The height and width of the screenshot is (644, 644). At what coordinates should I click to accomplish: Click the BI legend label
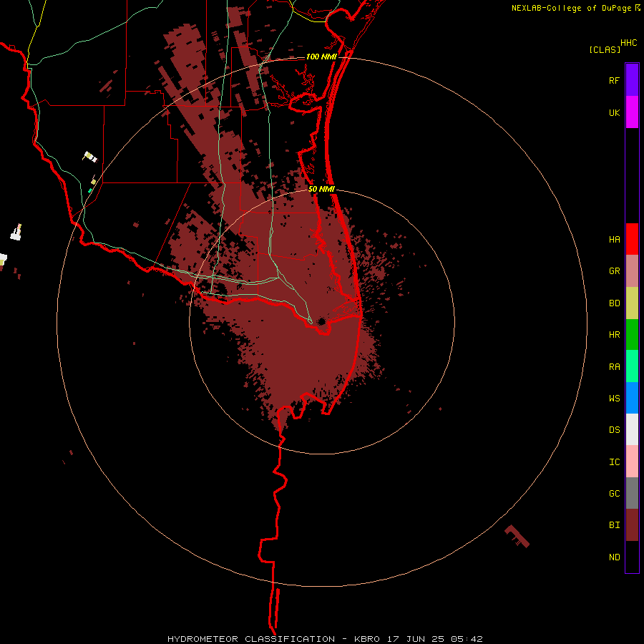click(614, 525)
